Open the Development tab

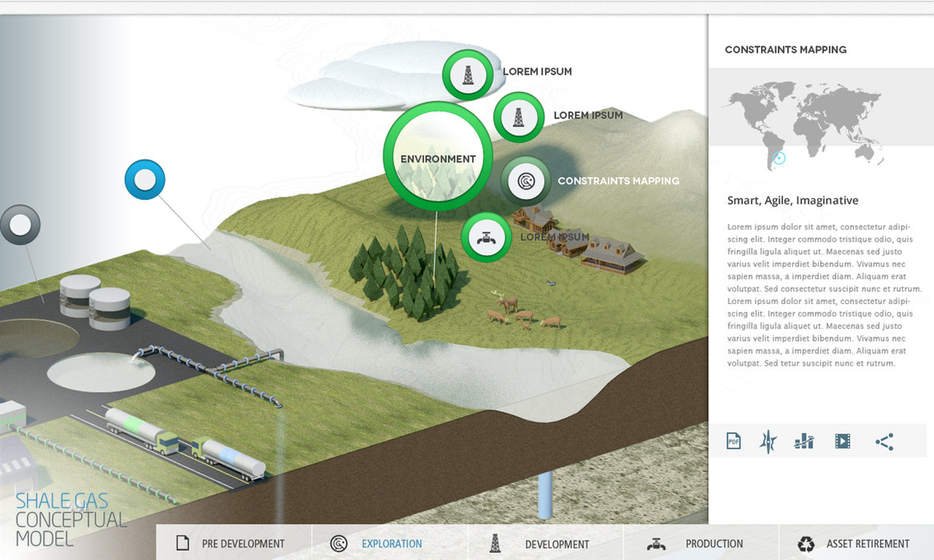[x=545, y=544]
